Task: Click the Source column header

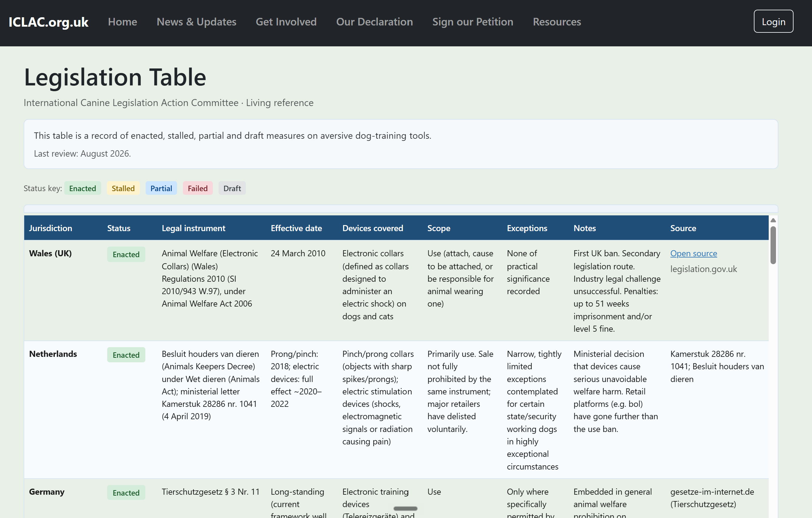Action: tap(683, 228)
